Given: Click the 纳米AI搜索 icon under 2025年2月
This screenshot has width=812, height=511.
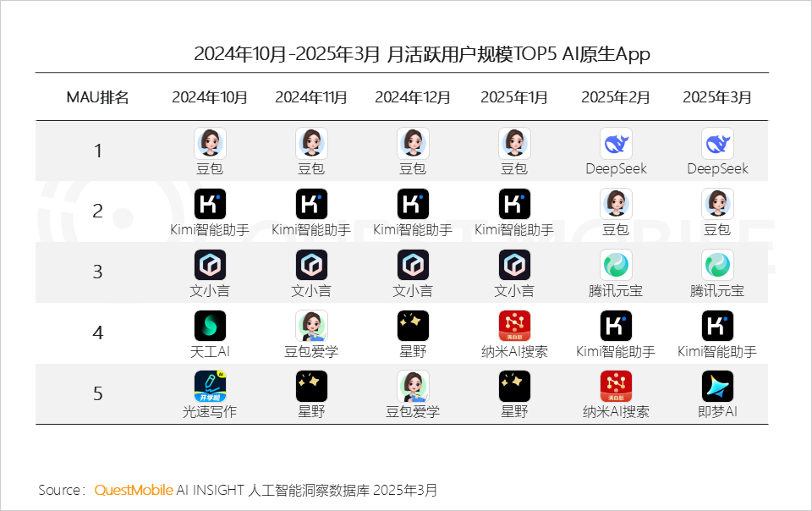Looking at the screenshot, I should point(616,386).
